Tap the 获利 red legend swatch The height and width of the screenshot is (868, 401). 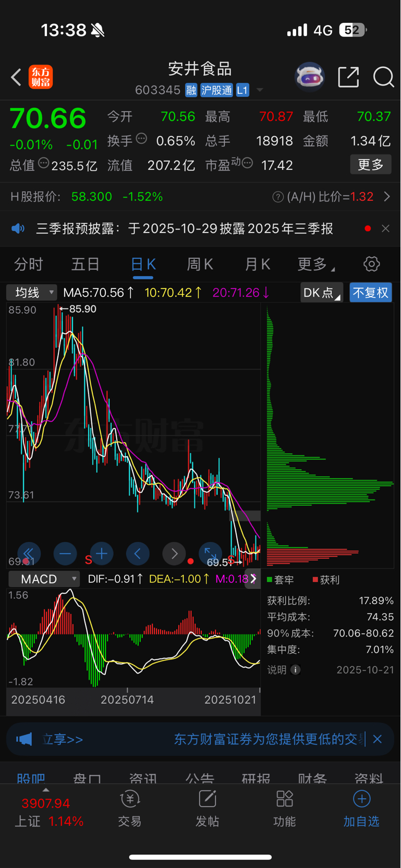pyautogui.click(x=315, y=580)
